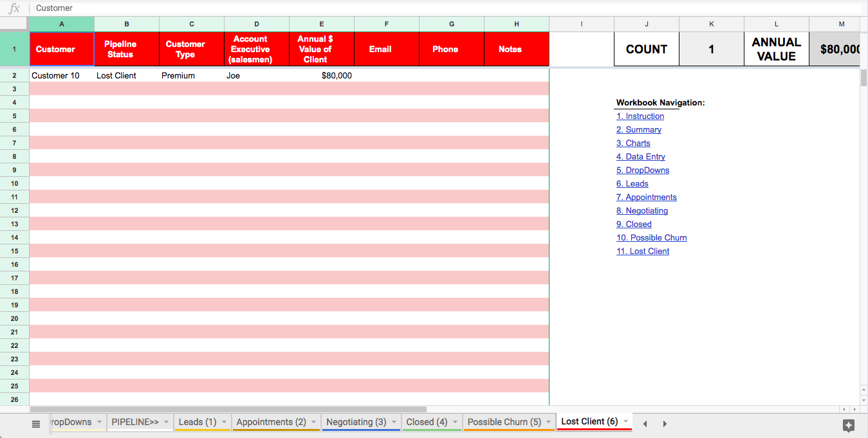Image resolution: width=868 pixels, height=438 pixels.
Task: Select the Customer Type header cell
Action: pos(192,49)
